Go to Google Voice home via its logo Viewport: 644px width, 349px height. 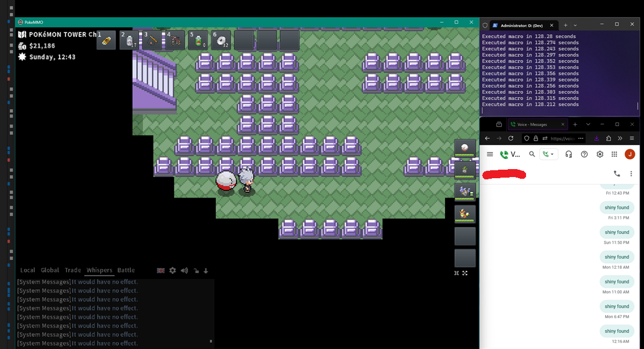pos(510,155)
